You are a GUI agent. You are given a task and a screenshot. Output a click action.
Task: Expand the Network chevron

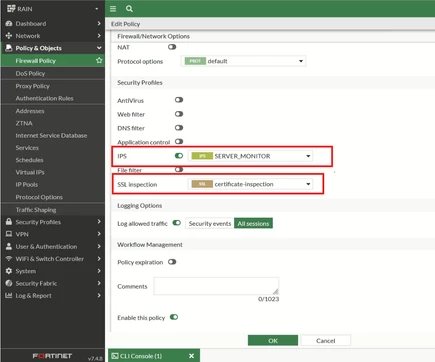(x=99, y=35)
